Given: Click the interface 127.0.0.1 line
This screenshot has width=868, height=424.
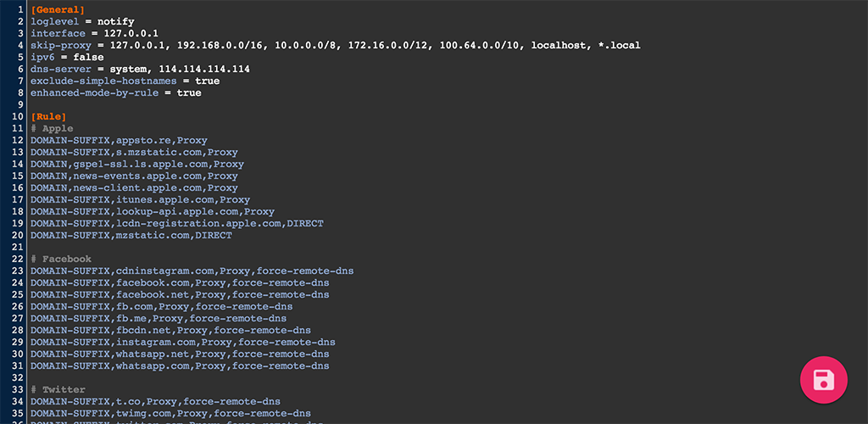Looking at the screenshot, I should tap(94, 33).
